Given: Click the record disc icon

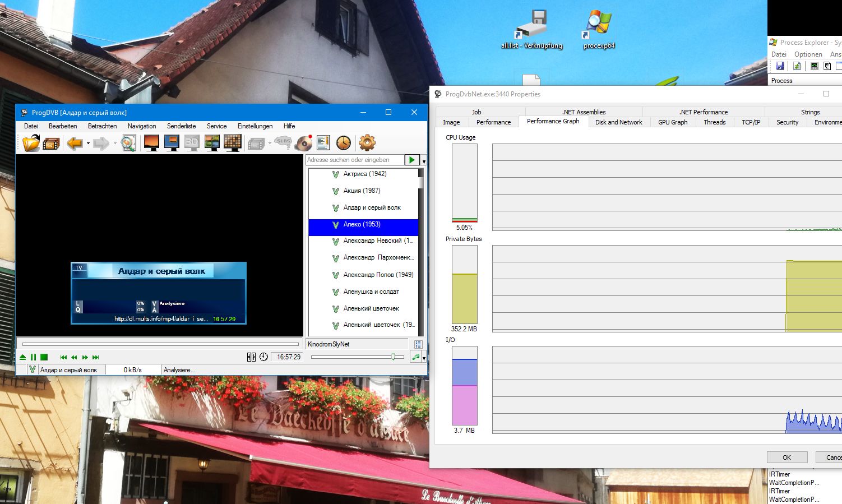Looking at the screenshot, I should pyautogui.click(x=303, y=143).
